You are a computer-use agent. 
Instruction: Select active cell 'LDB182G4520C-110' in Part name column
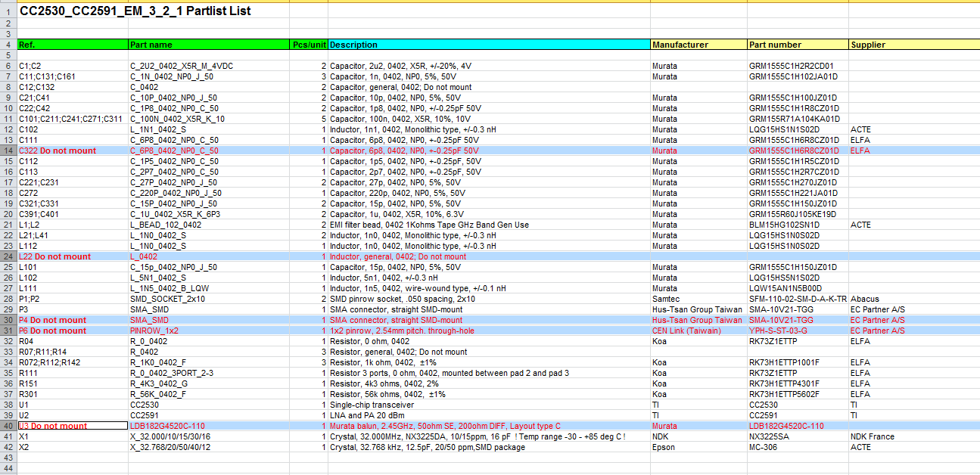[x=209, y=426]
